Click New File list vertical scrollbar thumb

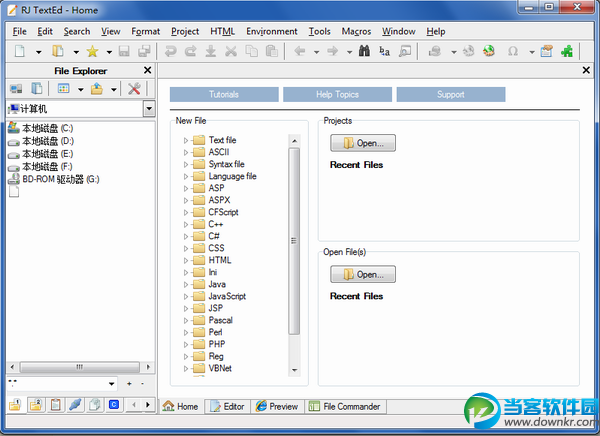294,241
